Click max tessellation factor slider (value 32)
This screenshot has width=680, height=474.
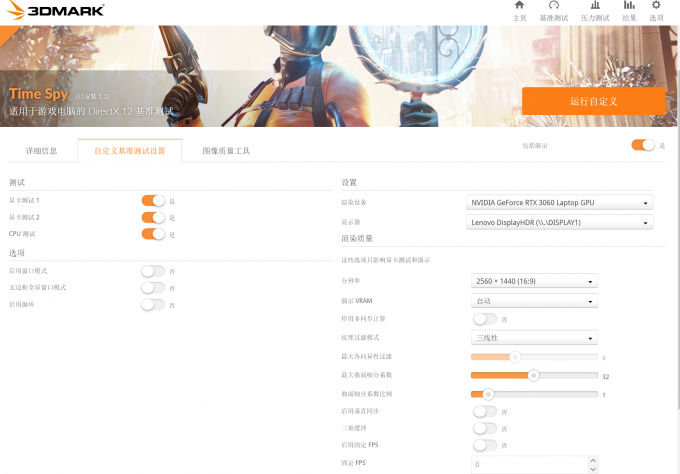tap(534, 376)
